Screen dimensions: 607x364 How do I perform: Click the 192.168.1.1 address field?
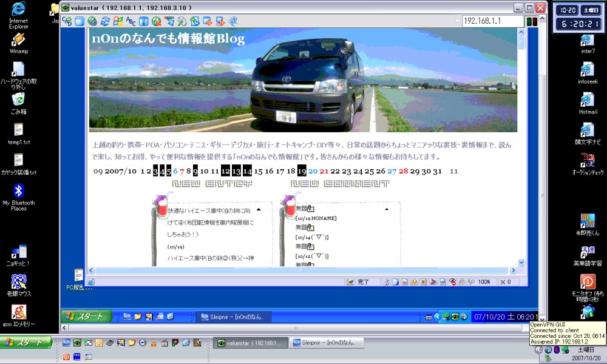493,21
